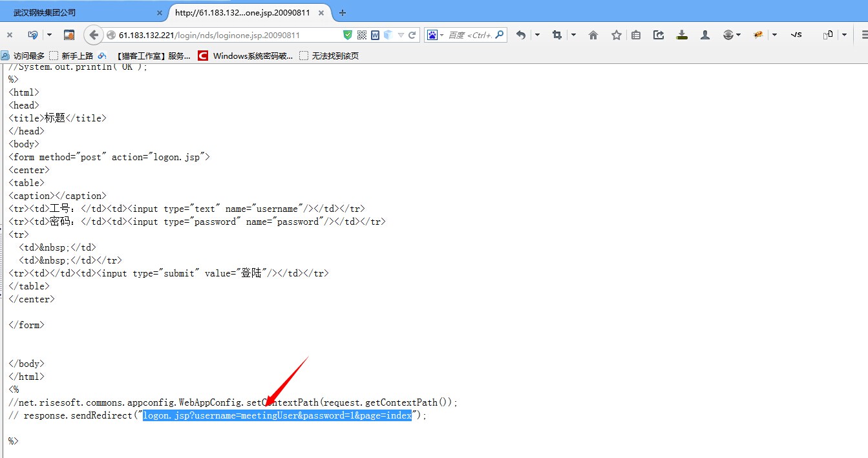Expand dropdown next to undo arrow

537,35
